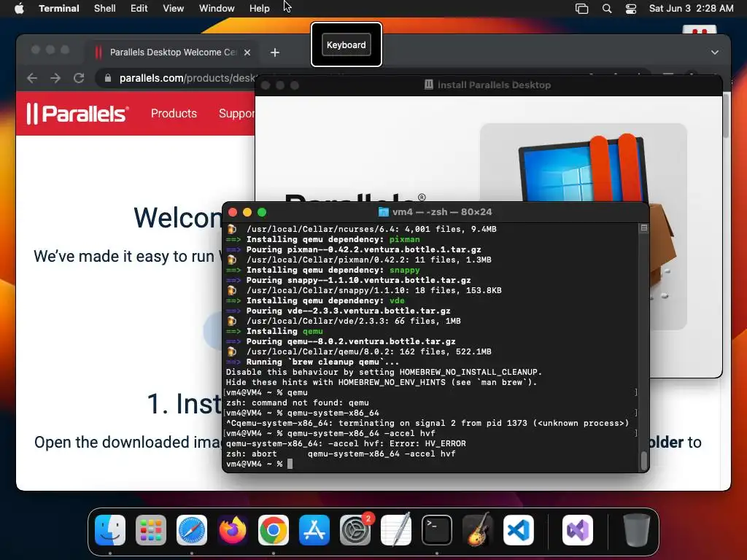The height and width of the screenshot is (560, 747).
Task: Expand the browser tab search chevron
Action: click(715, 52)
